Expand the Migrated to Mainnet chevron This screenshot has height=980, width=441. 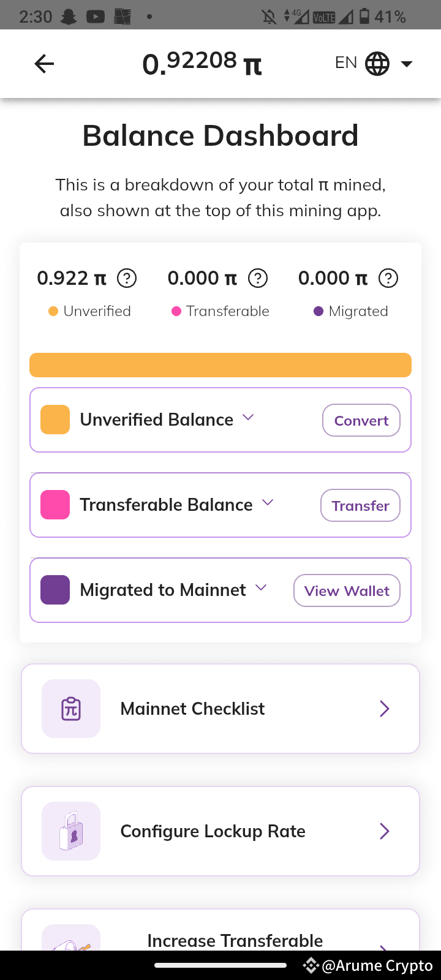coord(261,588)
